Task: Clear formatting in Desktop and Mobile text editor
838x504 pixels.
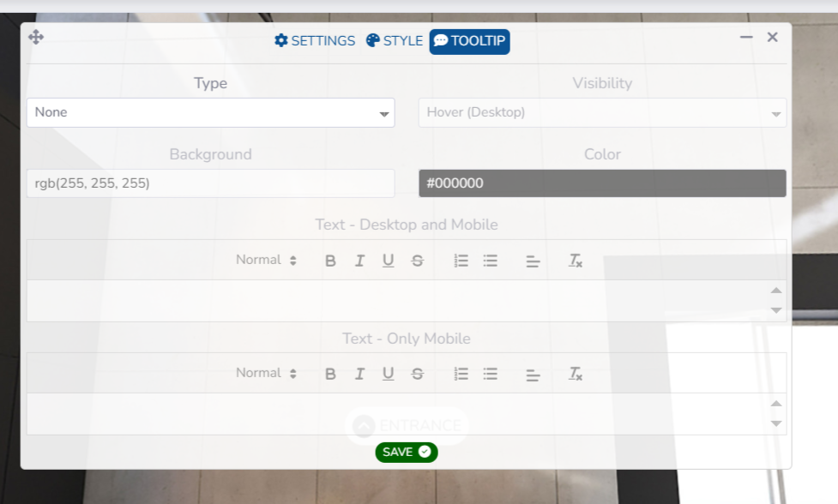Action: [576, 261]
